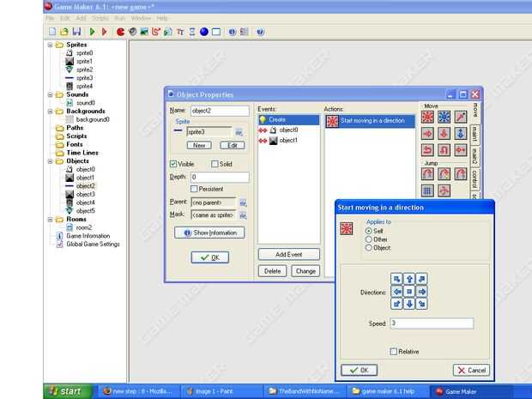Viewport: 532px width, 399px height.
Task: Select the blue Set Gravity action icon
Action: (461, 133)
